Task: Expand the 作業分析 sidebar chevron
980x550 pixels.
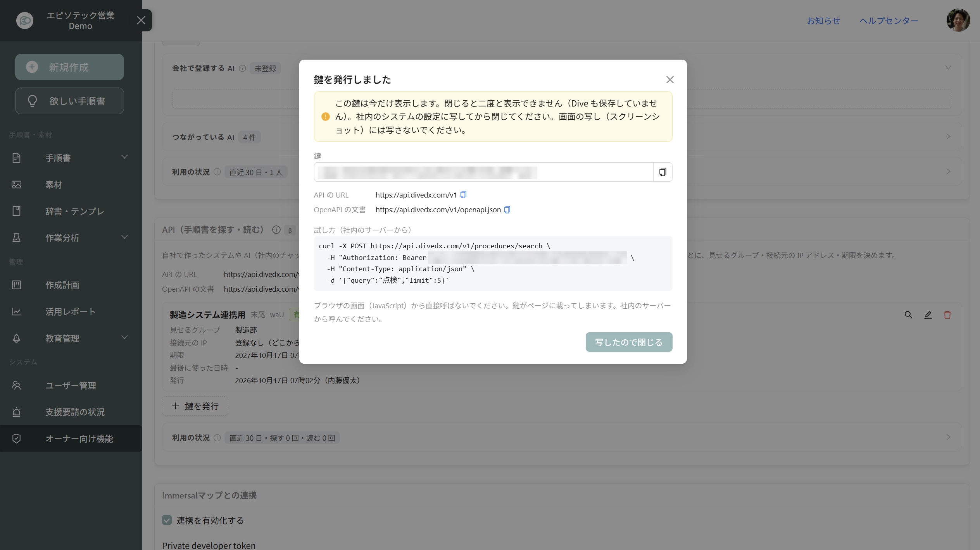Action: tap(124, 237)
